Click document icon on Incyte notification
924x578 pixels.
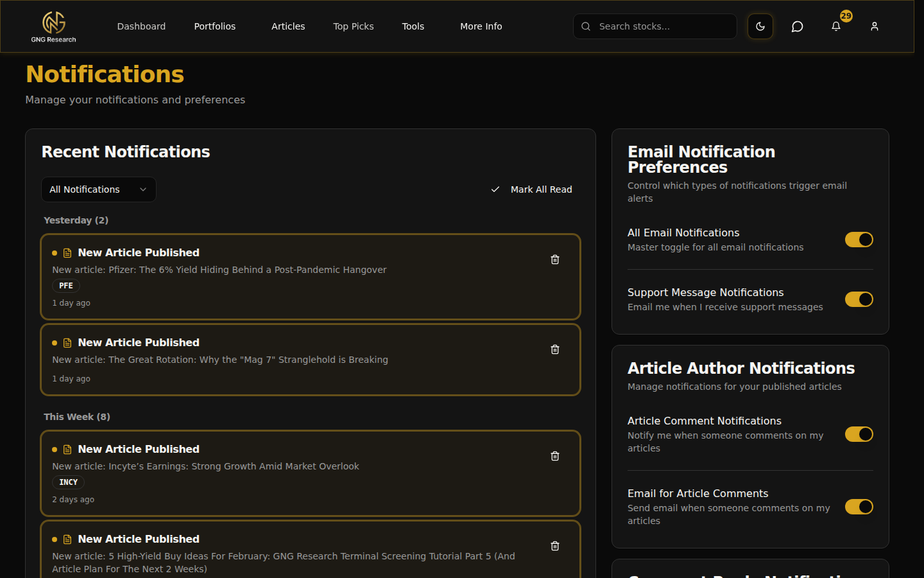(67, 450)
